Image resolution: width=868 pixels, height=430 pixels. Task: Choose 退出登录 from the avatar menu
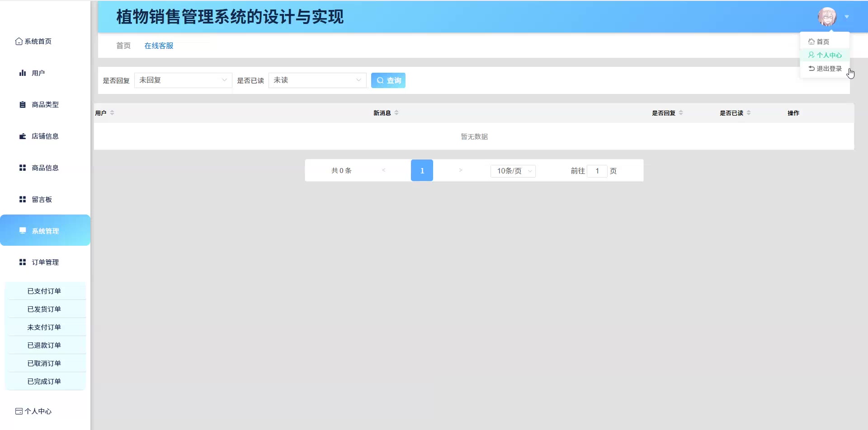825,69
